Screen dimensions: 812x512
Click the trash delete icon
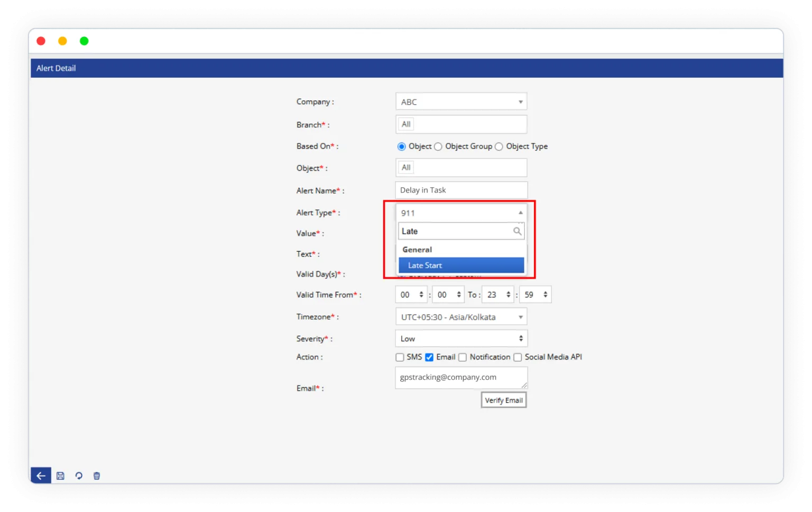97,476
